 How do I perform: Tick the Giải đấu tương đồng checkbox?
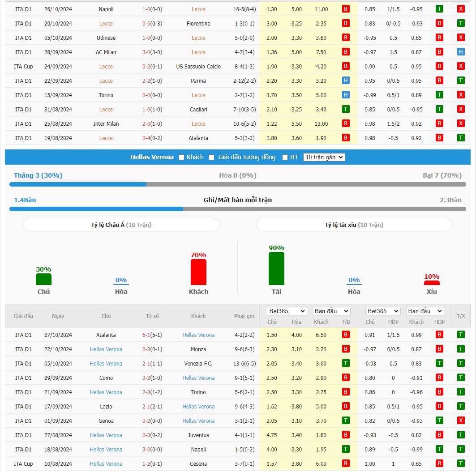[212, 157]
